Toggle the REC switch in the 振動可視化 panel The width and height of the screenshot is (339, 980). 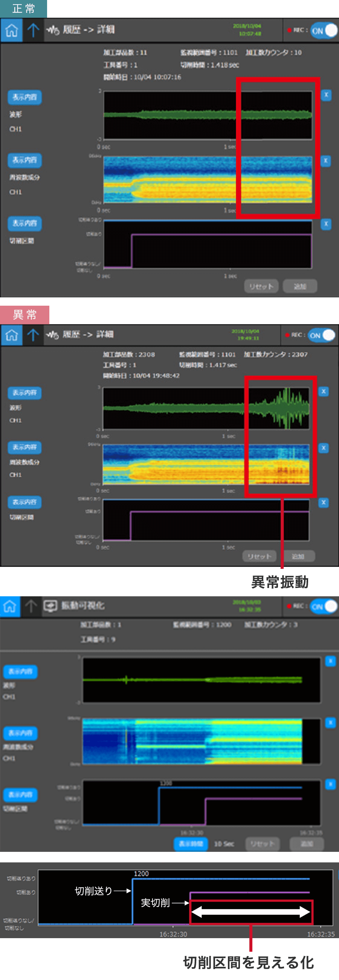(323, 606)
